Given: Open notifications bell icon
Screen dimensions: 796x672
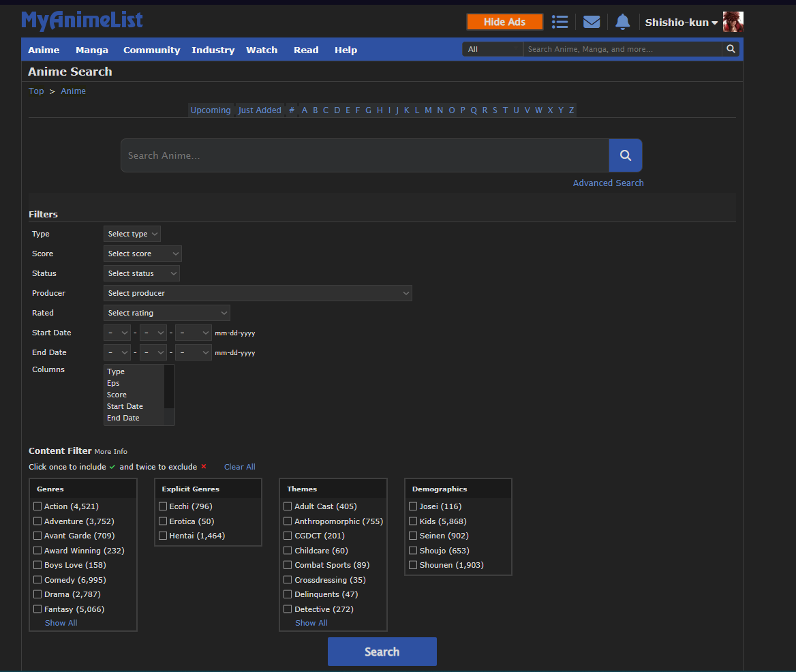Looking at the screenshot, I should coord(622,22).
